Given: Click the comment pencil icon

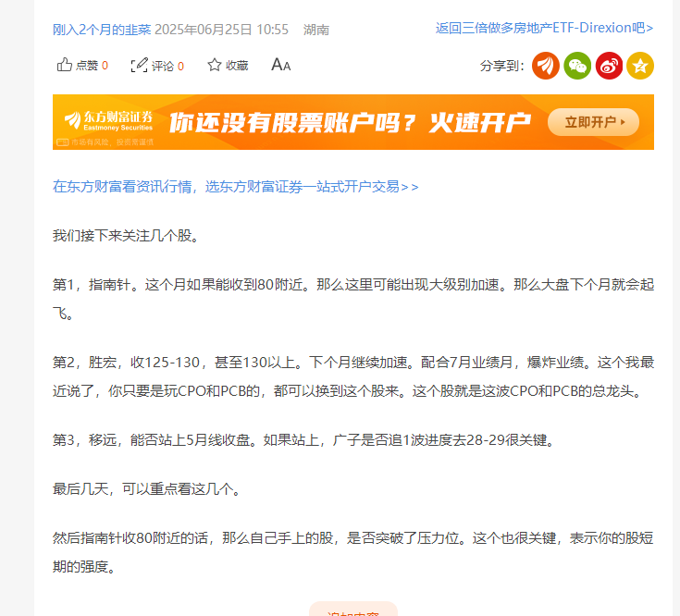Looking at the screenshot, I should (139, 65).
